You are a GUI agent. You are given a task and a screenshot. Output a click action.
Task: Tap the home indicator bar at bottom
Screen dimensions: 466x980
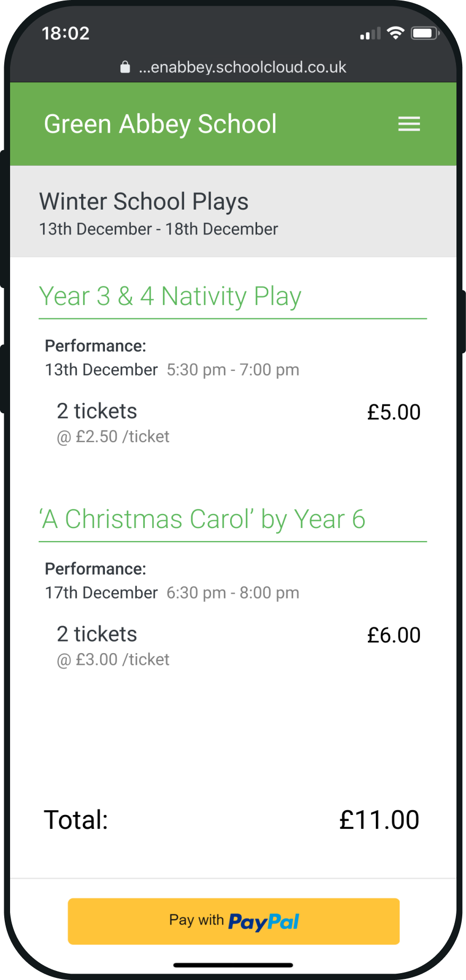[233, 965]
